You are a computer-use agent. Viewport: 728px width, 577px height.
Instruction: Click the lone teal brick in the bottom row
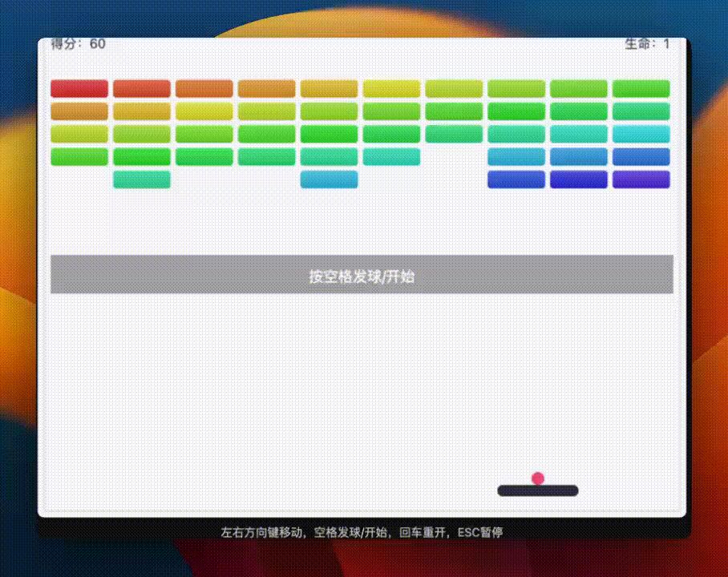(x=142, y=180)
